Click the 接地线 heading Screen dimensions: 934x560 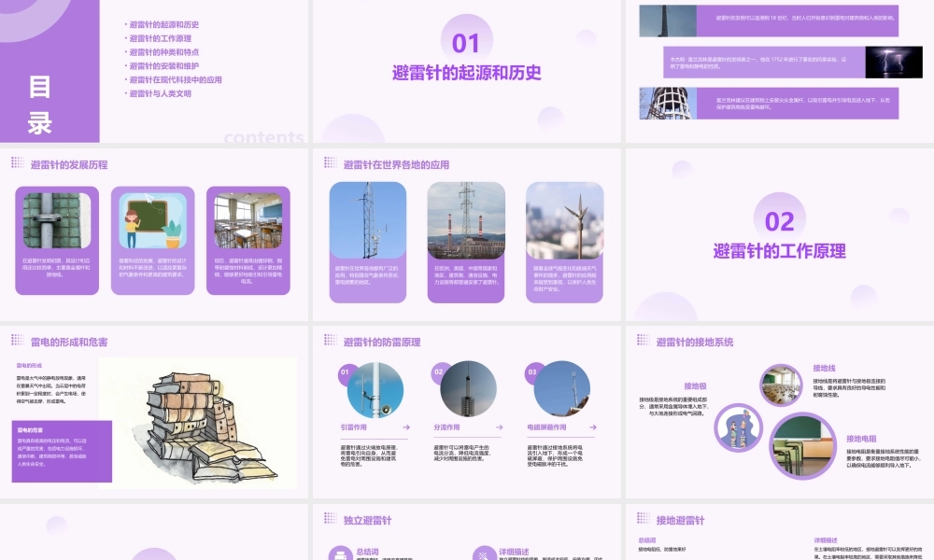click(x=825, y=369)
